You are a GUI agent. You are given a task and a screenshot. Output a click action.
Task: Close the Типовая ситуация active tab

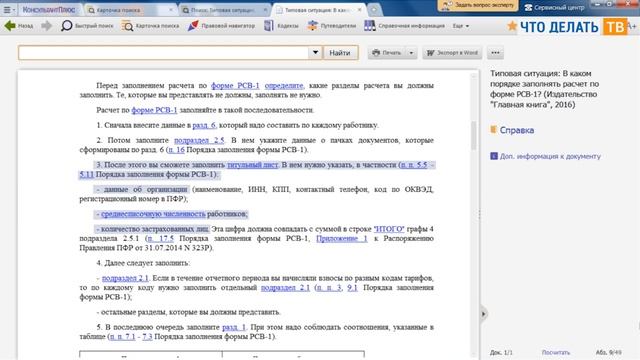[359, 10]
